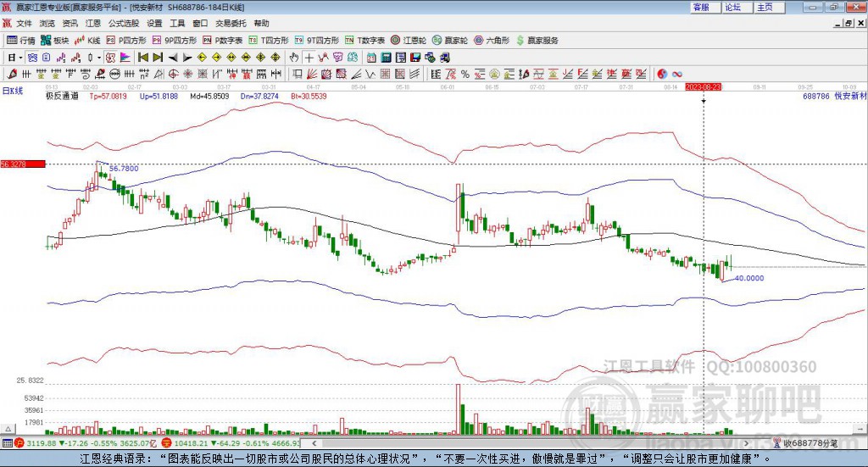The width and height of the screenshot is (868, 467).
Task: Launch the 六角形 hexagon tool
Action: click(x=492, y=40)
